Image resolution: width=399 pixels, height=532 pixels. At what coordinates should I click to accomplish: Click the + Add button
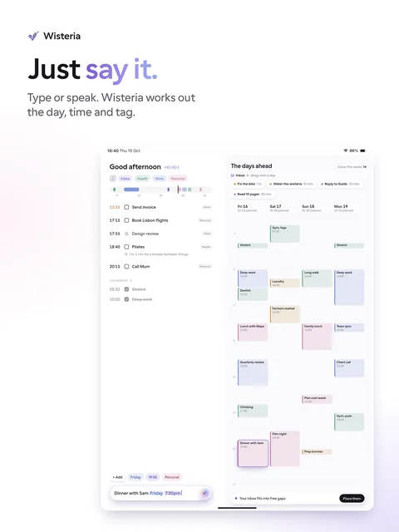(x=117, y=477)
